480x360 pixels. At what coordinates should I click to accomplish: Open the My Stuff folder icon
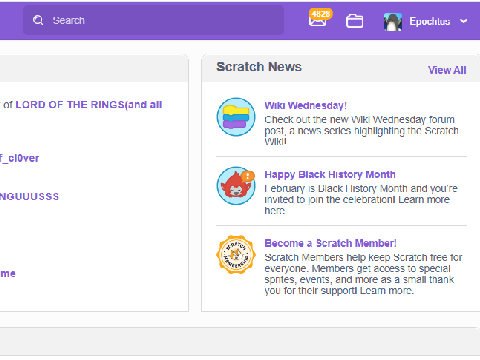[354, 21]
